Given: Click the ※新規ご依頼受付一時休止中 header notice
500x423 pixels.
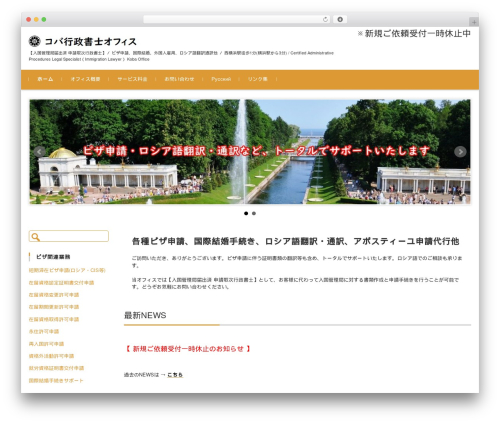Looking at the screenshot, I should click(x=414, y=33).
